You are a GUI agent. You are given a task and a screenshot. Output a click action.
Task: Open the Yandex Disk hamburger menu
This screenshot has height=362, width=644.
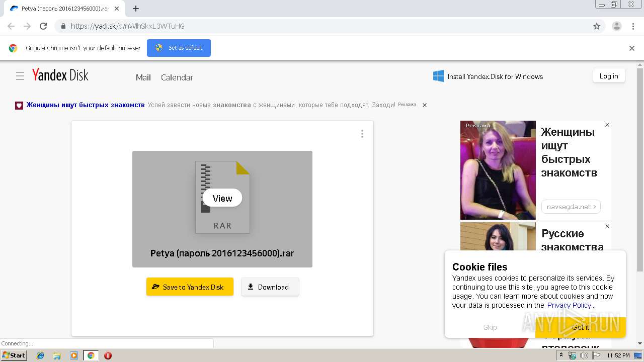pyautogui.click(x=20, y=76)
